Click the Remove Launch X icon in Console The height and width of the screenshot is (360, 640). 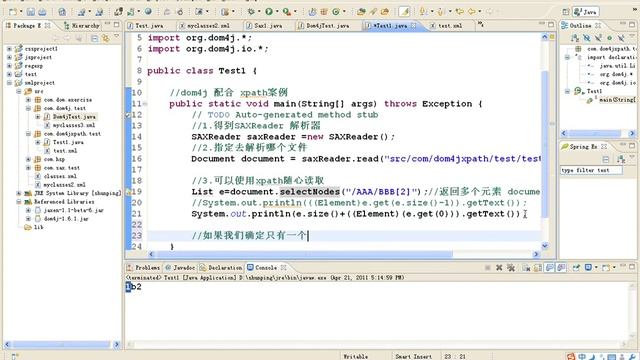tap(499, 268)
